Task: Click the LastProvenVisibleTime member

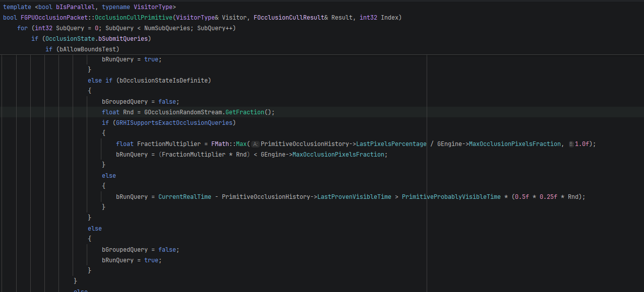Action: click(354, 197)
